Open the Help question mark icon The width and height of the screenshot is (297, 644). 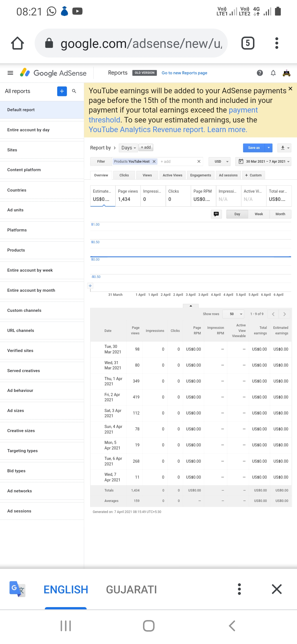pyautogui.click(x=260, y=73)
